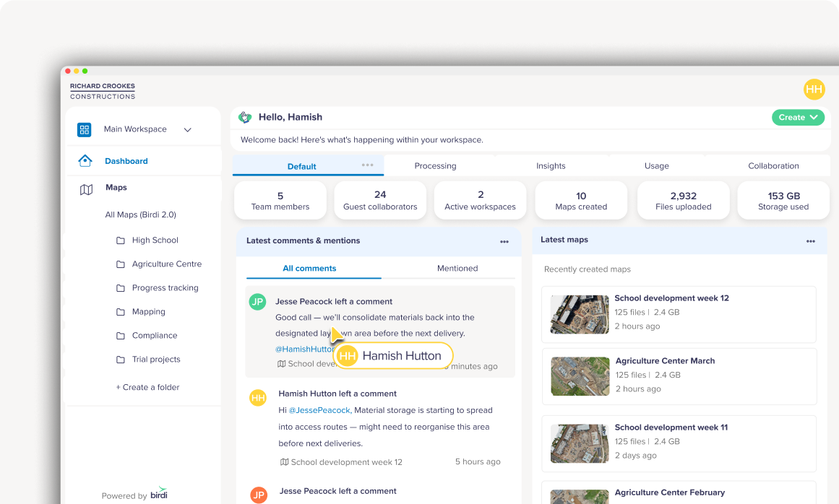Switch to the Insights tab
839x504 pixels.
pos(551,165)
